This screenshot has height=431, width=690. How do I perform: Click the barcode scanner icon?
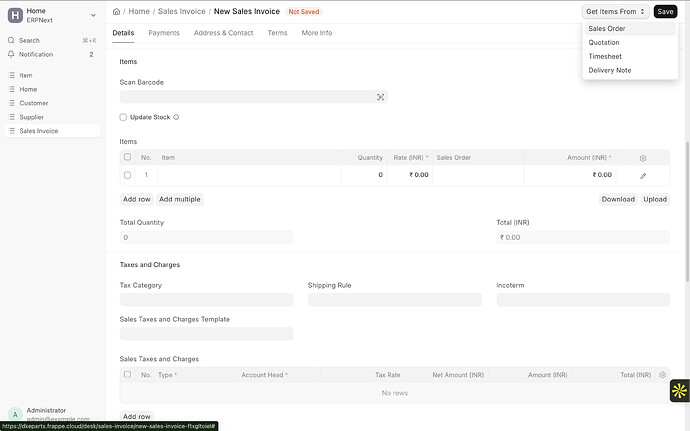tap(380, 97)
